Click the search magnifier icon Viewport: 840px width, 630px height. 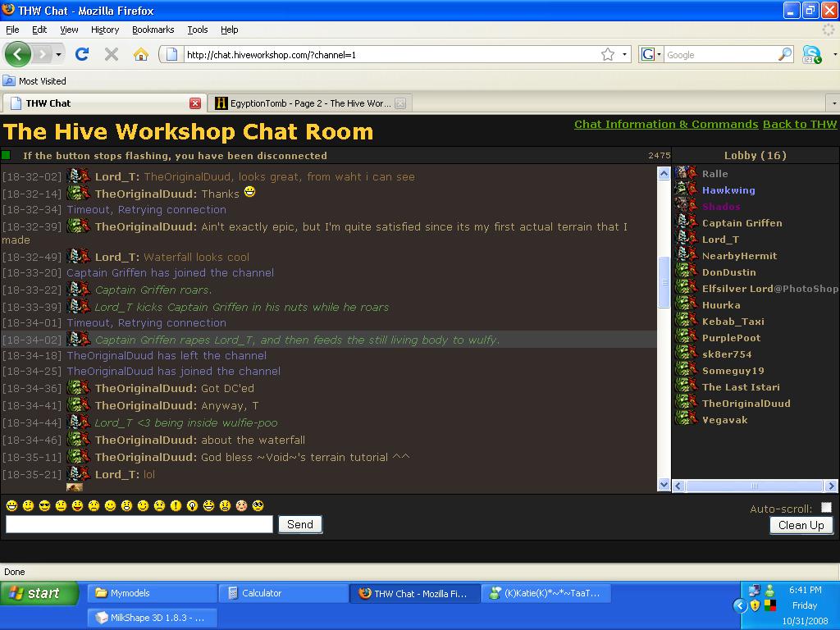coord(785,54)
